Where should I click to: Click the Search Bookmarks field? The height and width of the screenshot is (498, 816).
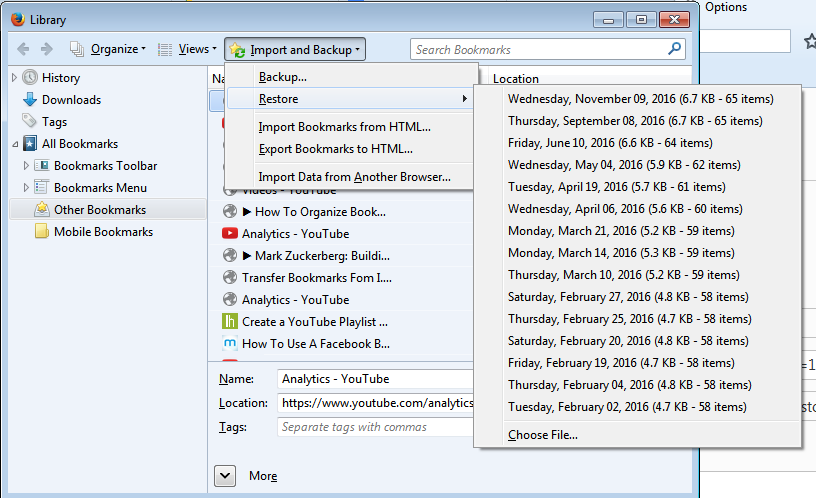click(547, 49)
